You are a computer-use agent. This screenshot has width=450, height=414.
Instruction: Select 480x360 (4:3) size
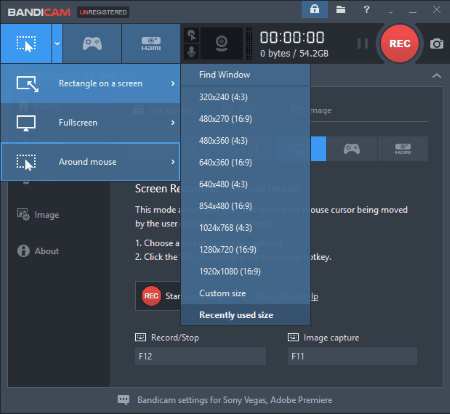point(245,141)
